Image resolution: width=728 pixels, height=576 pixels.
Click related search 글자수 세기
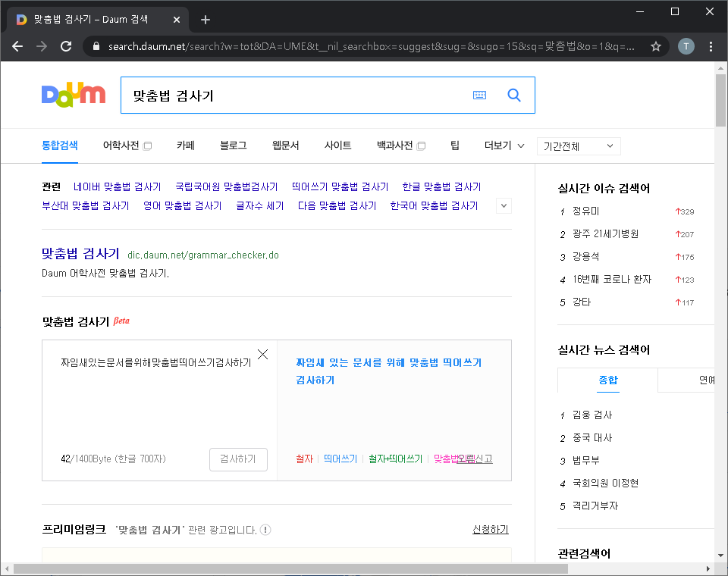259,205
